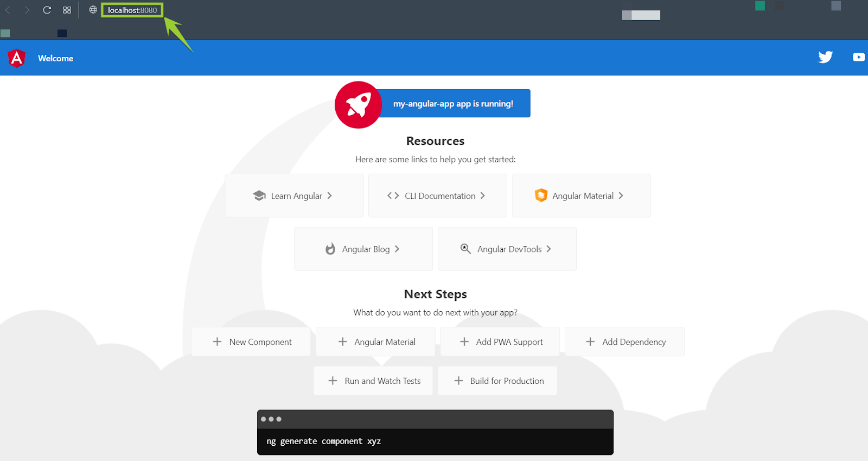
Task: Click the terminal command 'ng generate component xyz'
Action: pos(323,441)
